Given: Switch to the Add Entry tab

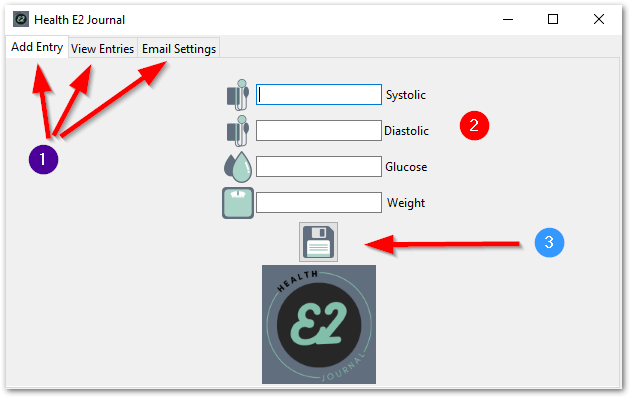Looking at the screenshot, I should click(37, 47).
